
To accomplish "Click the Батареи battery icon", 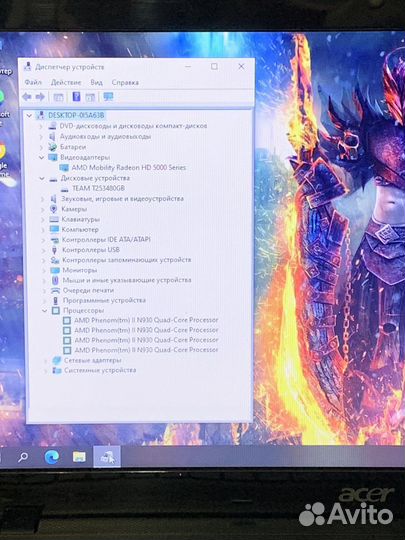I will coord(53,147).
